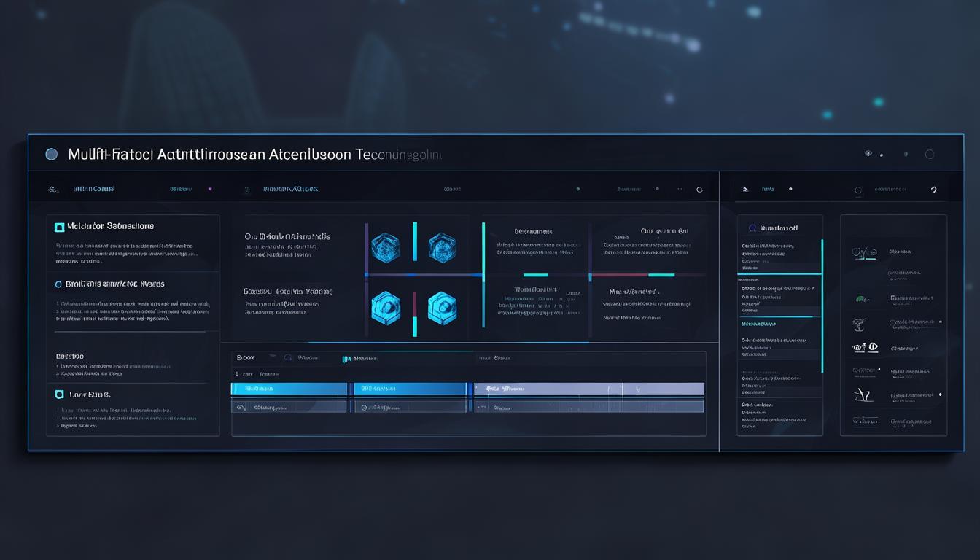980x560 pixels.
Task: Click the first bright blue timeline bar
Action: pos(289,389)
